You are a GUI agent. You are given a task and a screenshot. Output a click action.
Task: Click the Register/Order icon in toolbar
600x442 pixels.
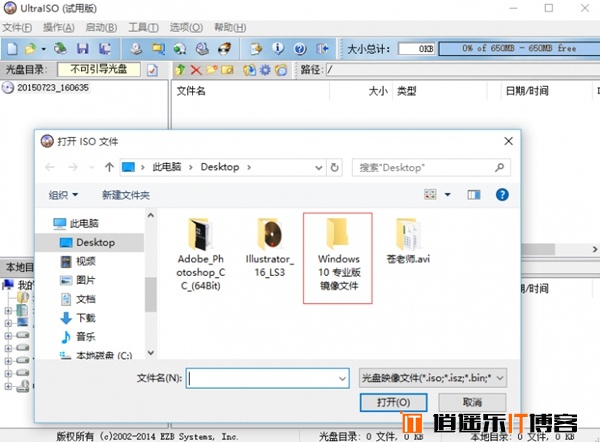click(256, 49)
